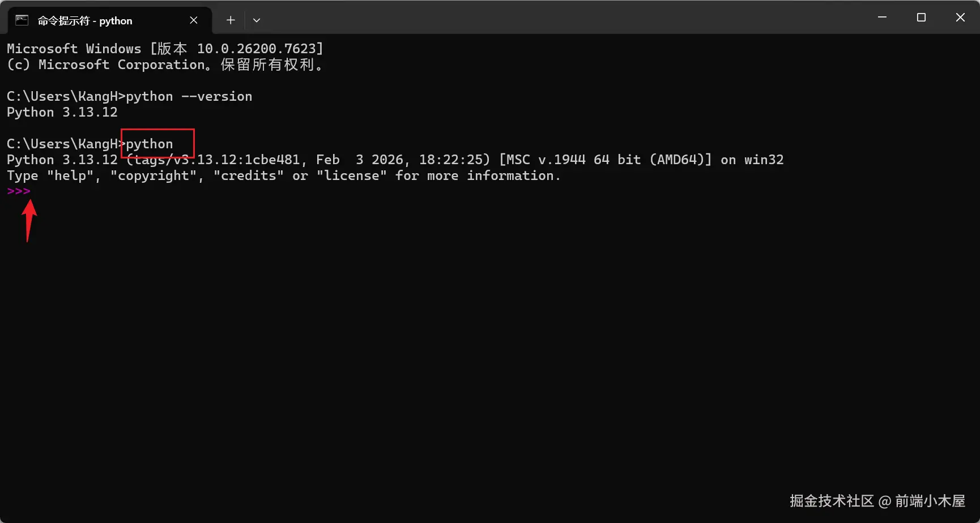Click the Microsoft Corporation copyright line
Screen dimensions: 980x523
(164, 65)
